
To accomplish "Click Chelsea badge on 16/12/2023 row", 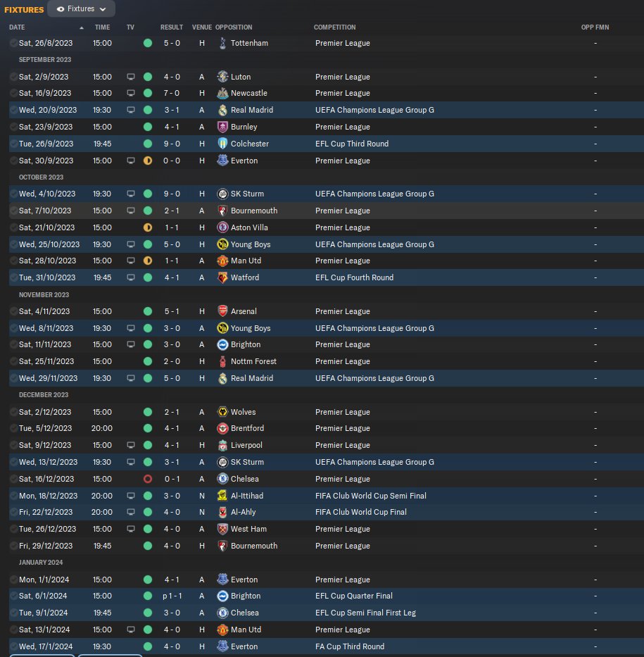I will pyautogui.click(x=223, y=479).
